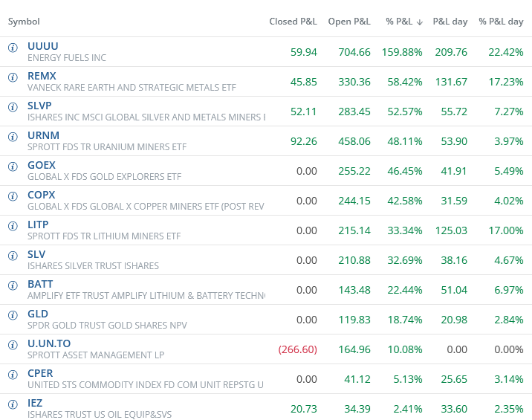
Task: Open info icon for U.UN.TO row
Action: click(13, 345)
